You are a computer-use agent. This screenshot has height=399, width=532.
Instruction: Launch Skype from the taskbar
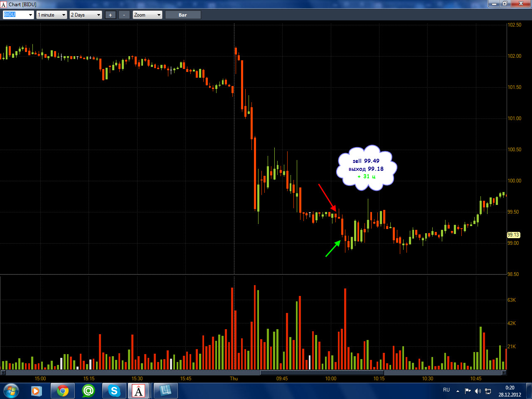click(114, 391)
